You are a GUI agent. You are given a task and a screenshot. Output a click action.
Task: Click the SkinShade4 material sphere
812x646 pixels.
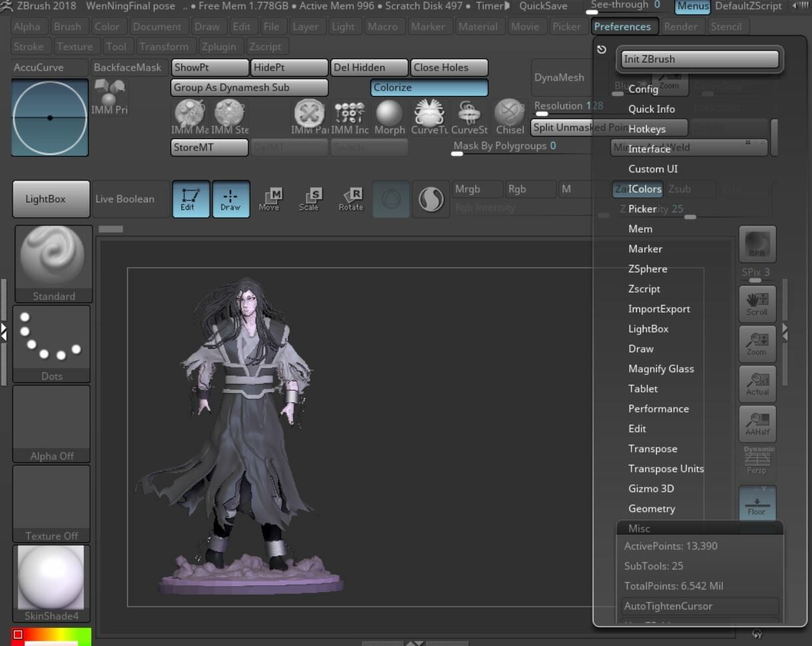[51, 583]
